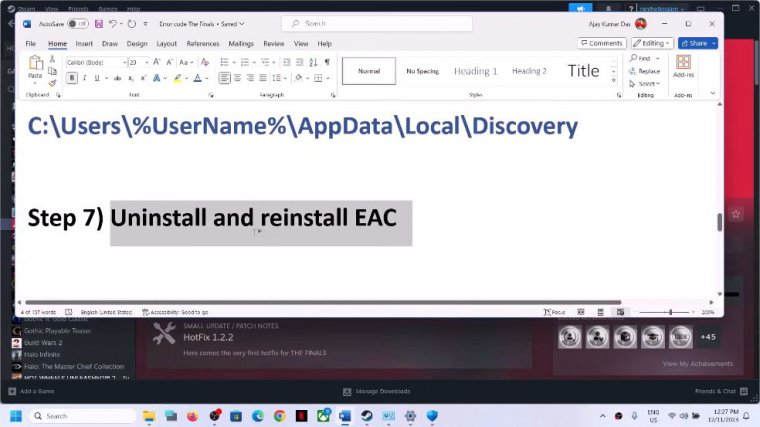Viewport: 760px width, 427px height.
Task: Expand the Editing mode dropdown
Action: (652, 43)
